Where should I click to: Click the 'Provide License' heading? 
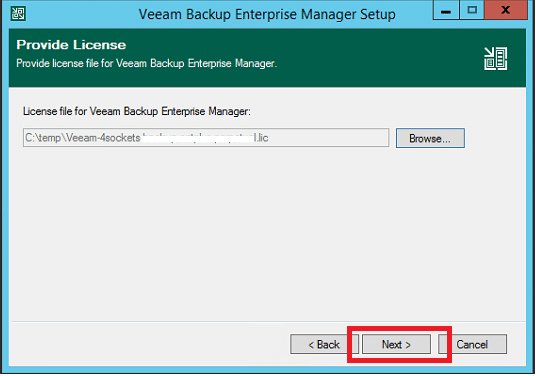[71, 45]
